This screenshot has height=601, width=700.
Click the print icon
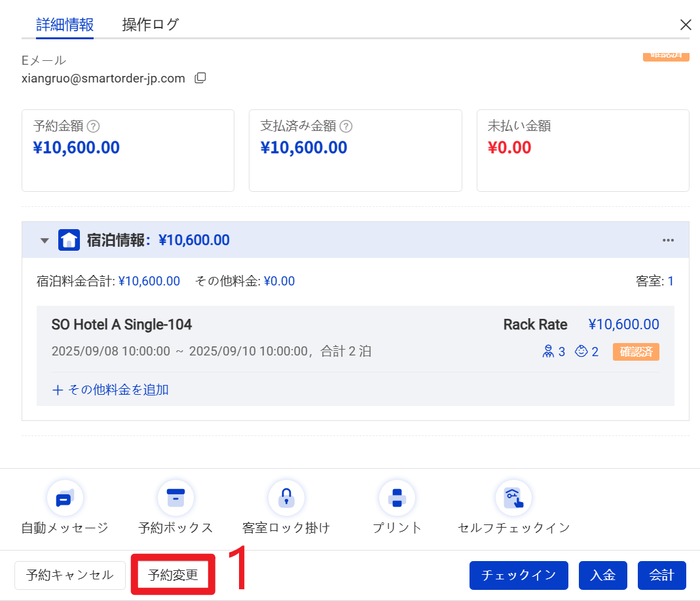pyautogui.click(x=397, y=499)
